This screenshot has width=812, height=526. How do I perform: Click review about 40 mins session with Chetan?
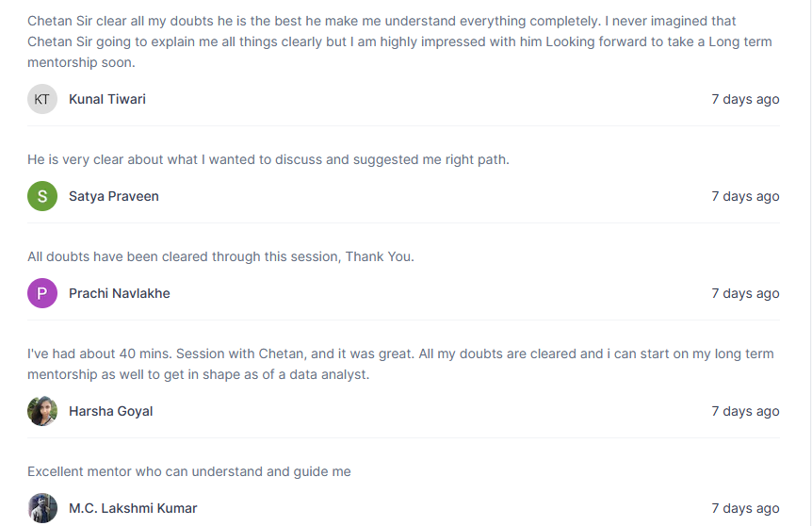tap(401, 364)
